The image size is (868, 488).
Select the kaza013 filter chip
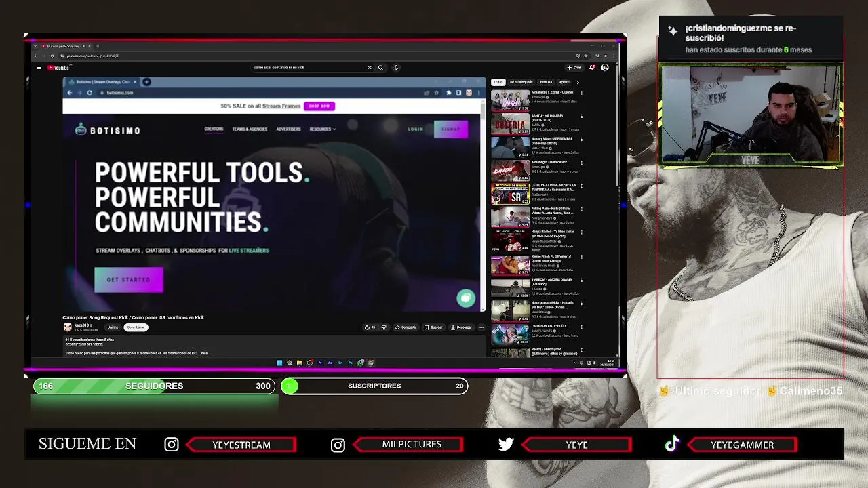545,82
